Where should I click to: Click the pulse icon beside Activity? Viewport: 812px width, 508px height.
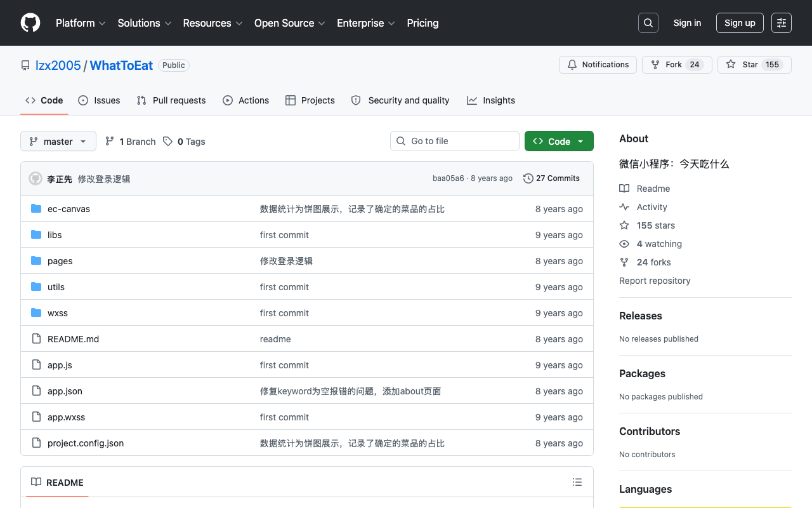click(x=624, y=207)
